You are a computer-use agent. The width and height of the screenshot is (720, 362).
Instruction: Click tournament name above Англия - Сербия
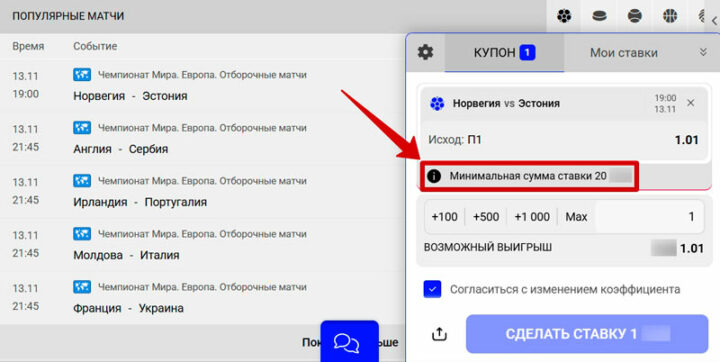(202, 128)
